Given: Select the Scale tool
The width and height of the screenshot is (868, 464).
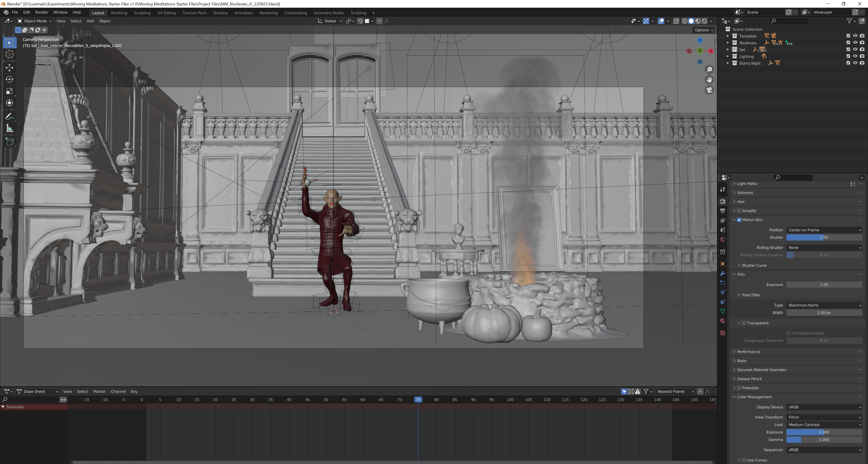Looking at the screenshot, I should pos(9,91).
